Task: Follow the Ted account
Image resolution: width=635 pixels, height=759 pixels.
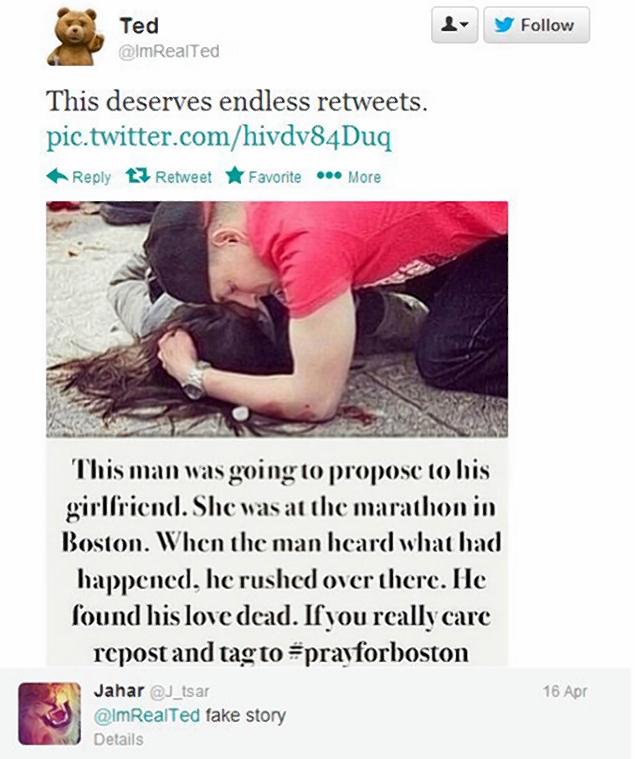Action: point(537,25)
